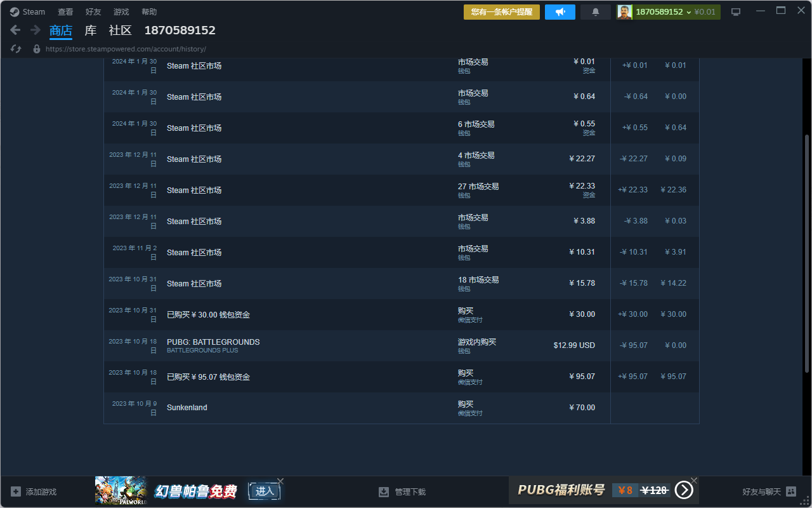Viewport: 812px width, 508px height.
Task: Click the 2023 年 10 月 9 日 date
Action: click(134, 408)
